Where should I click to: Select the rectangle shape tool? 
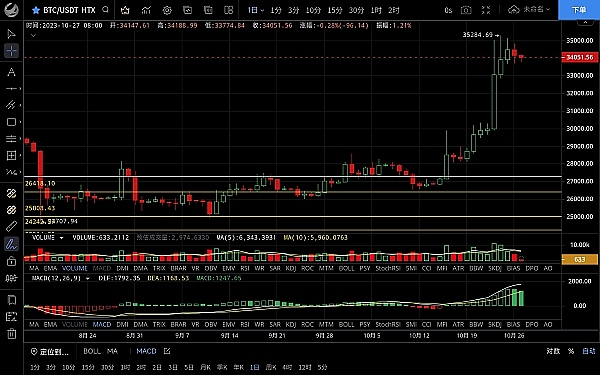tap(11, 122)
